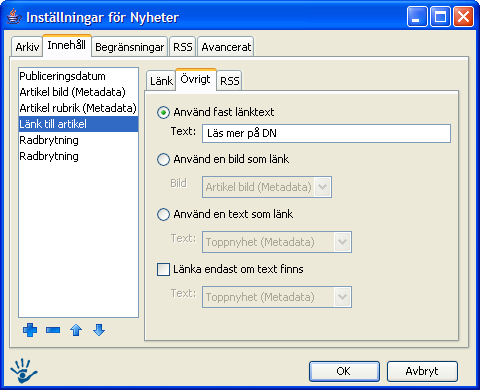The width and height of the screenshot is (480, 390).
Task: Confirm settings with OK button
Action: pos(344,371)
